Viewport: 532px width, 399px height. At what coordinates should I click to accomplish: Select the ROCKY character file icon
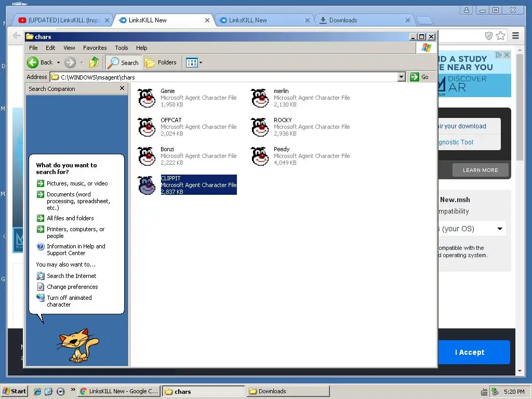[260, 127]
